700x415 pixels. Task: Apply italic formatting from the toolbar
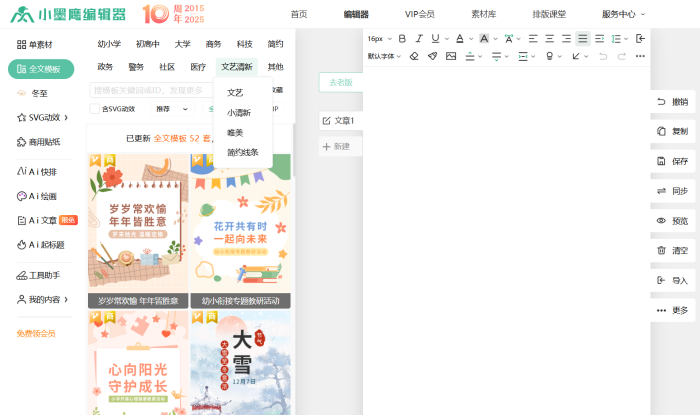418,38
